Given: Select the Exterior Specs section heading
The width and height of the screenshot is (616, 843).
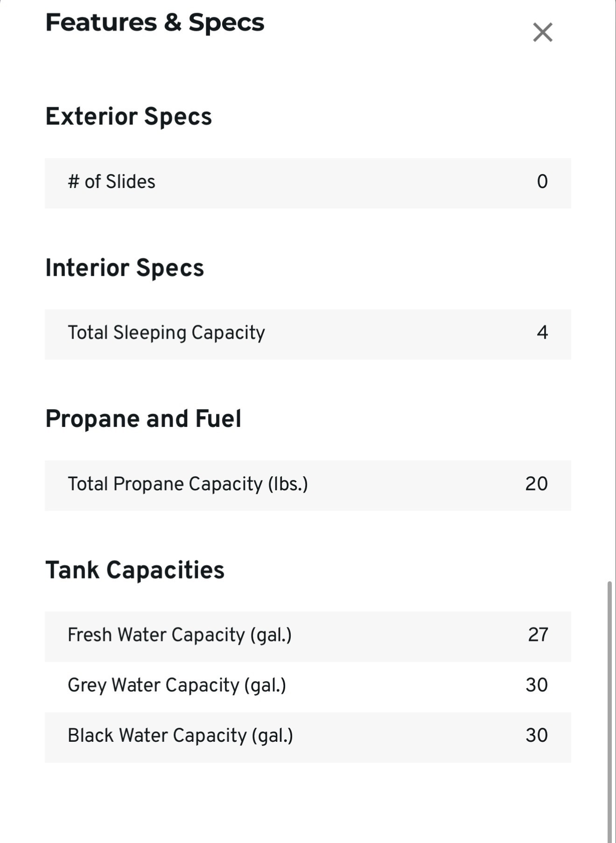Looking at the screenshot, I should click(x=129, y=116).
